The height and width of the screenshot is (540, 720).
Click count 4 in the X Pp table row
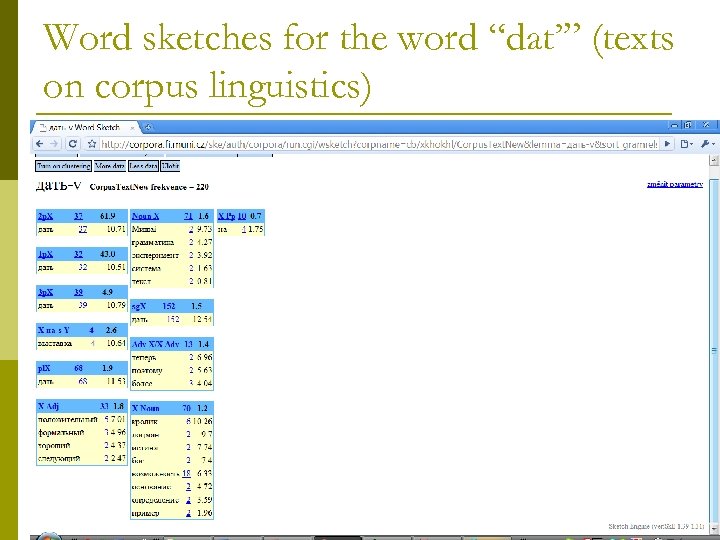click(x=244, y=229)
